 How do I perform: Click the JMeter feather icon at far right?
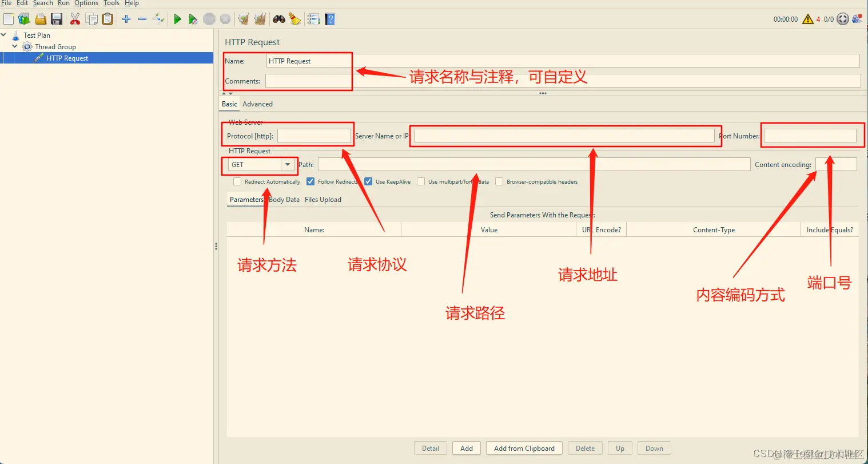pos(857,19)
